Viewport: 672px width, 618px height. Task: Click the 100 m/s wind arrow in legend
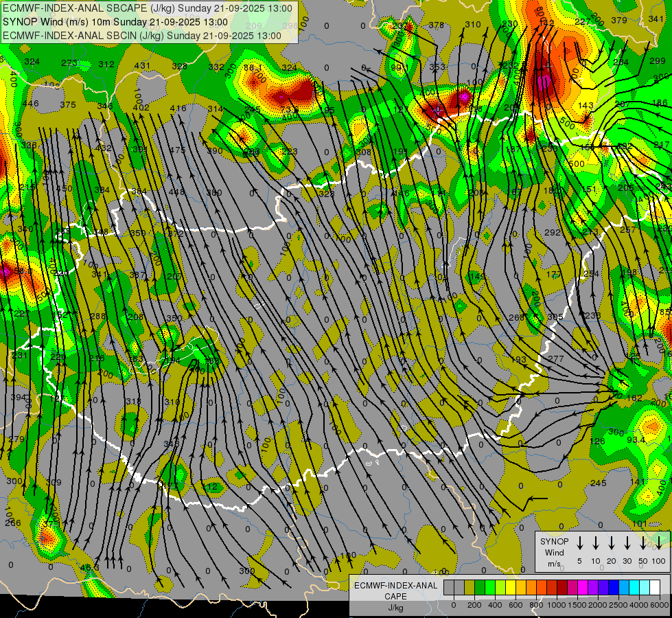pos(659,543)
